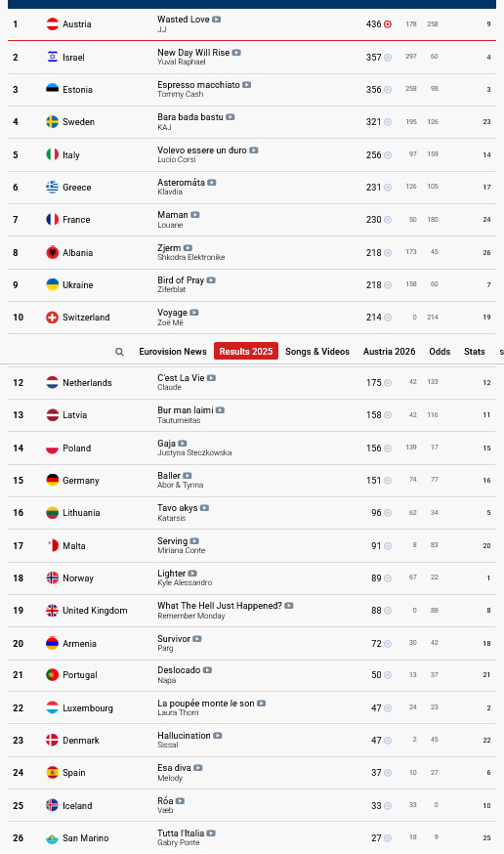
Task: Collapse Austria's 436 points detail
Action: tap(388, 24)
